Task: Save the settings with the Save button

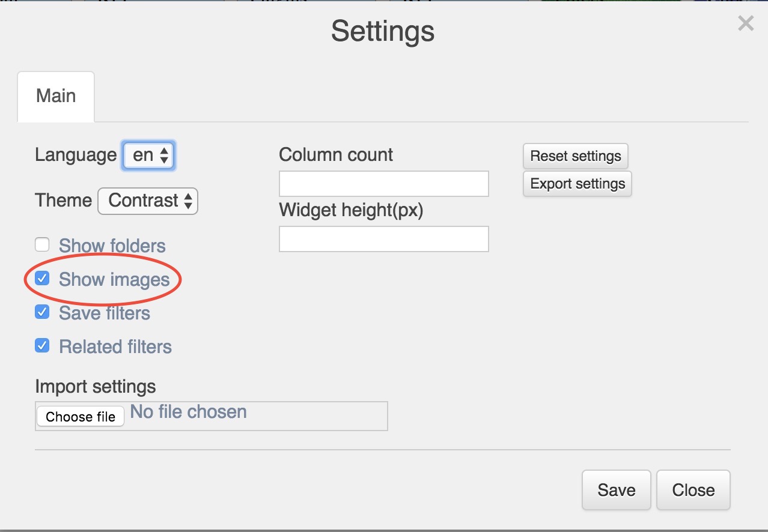Action: click(616, 490)
